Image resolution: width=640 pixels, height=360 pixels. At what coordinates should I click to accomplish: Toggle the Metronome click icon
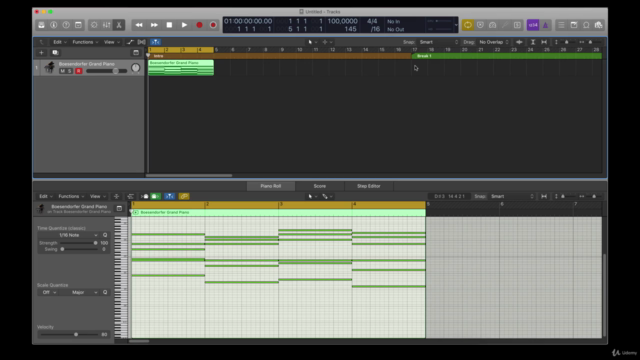(545, 25)
